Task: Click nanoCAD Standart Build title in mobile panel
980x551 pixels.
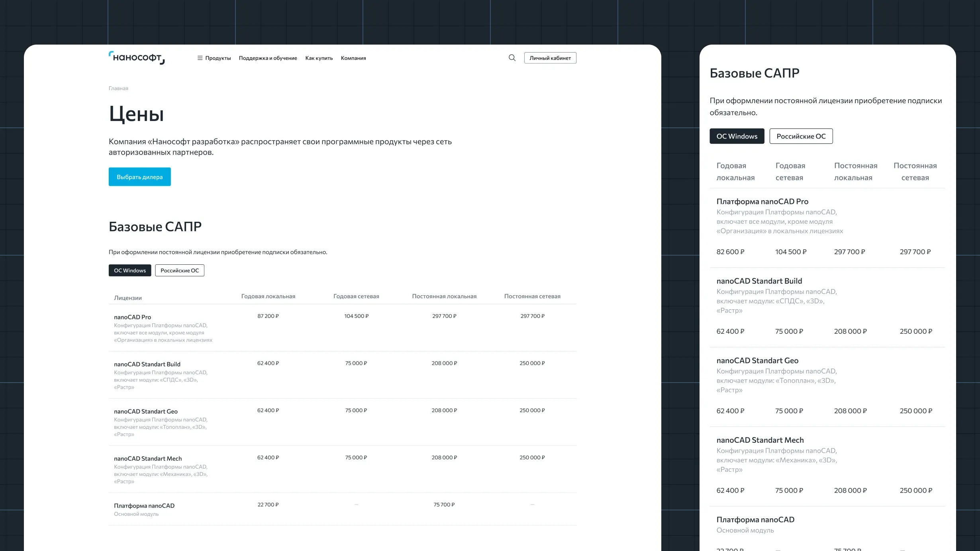Action: [x=759, y=281]
